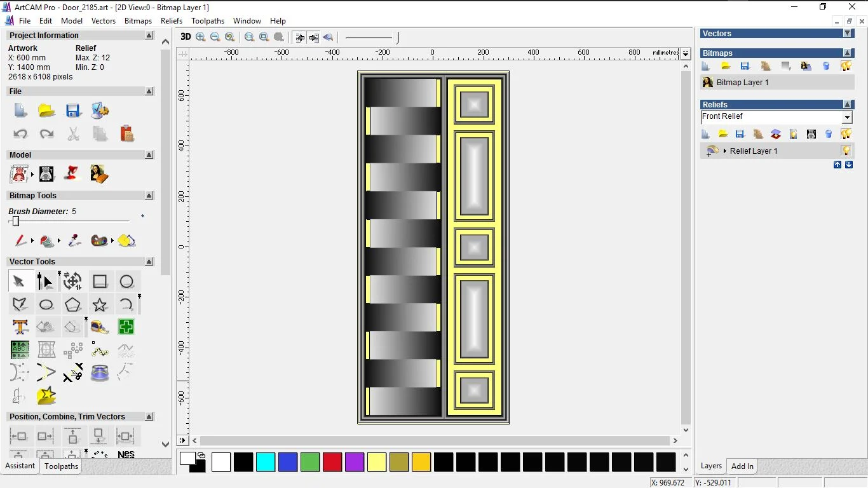Viewport: 868px width, 488px height.
Task: Collapse the Project Information section
Action: (149, 36)
